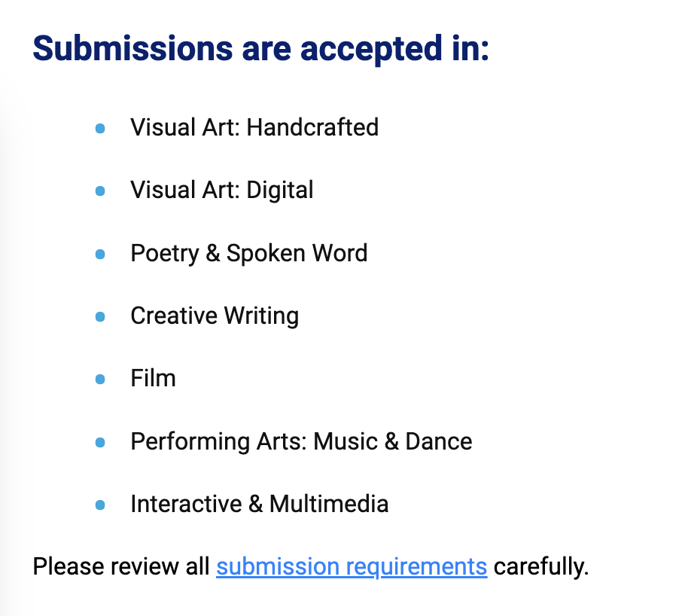682x616 pixels.
Task: Click 'Poetry & Spoken Word' list item
Action: coord(248,253)
